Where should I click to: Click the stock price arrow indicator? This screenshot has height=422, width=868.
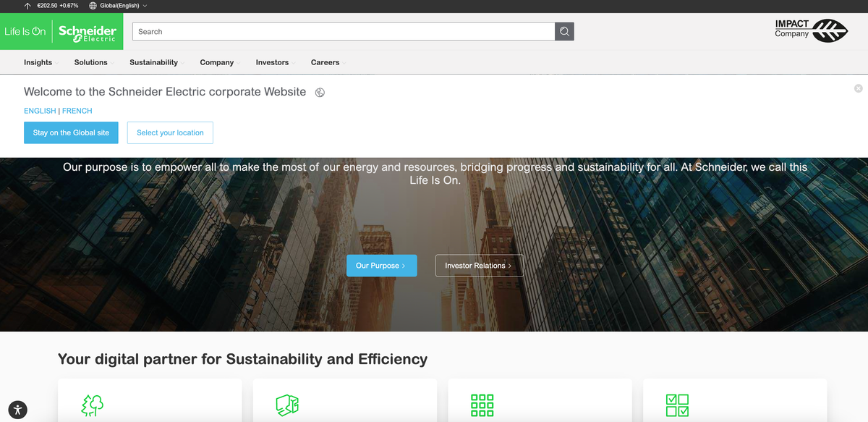click(27, 6)
